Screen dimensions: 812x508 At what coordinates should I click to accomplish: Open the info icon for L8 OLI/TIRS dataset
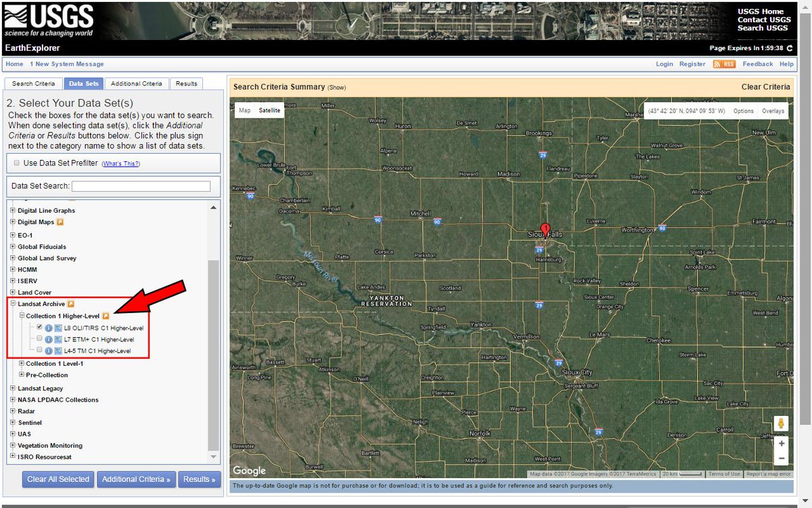click(x=47, y=327)
